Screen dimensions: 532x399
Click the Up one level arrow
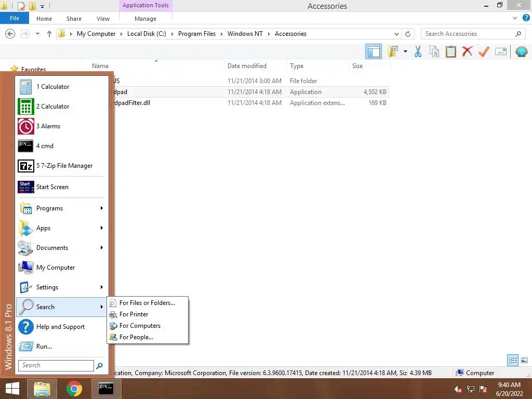49,34
